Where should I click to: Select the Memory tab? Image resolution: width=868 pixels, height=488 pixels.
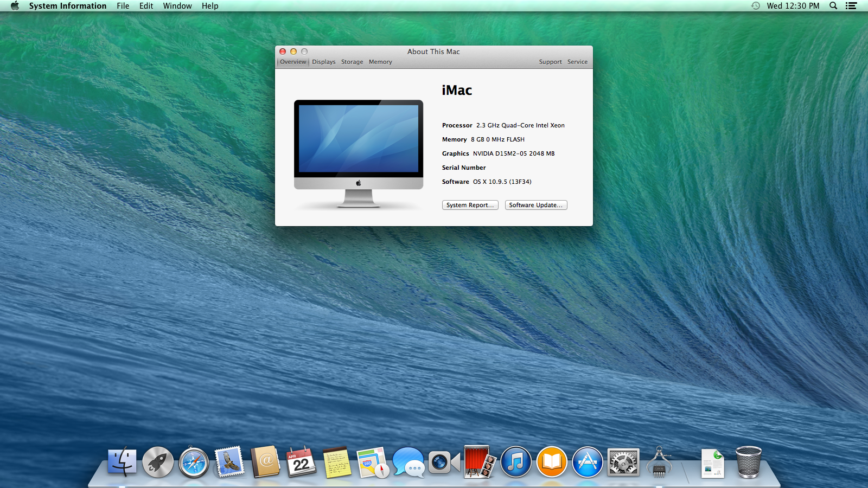click(380, 62)
